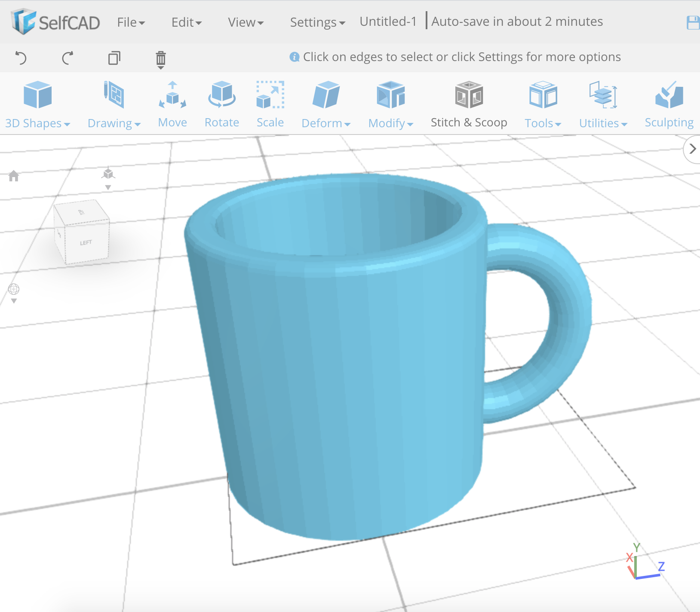This screenshot has height=612, width=700.
Task: Click the XYZ axis gizmo
Action: [645, 561]
